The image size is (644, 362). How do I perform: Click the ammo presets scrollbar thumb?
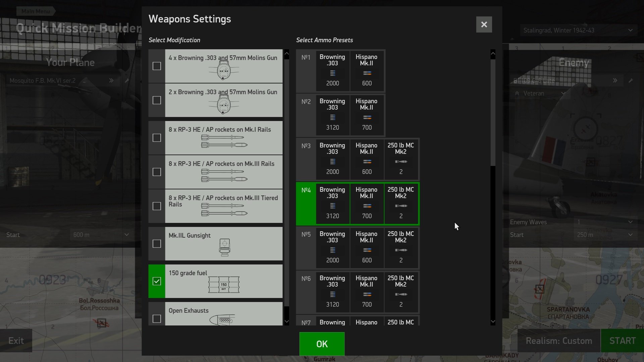coord(493,112)
